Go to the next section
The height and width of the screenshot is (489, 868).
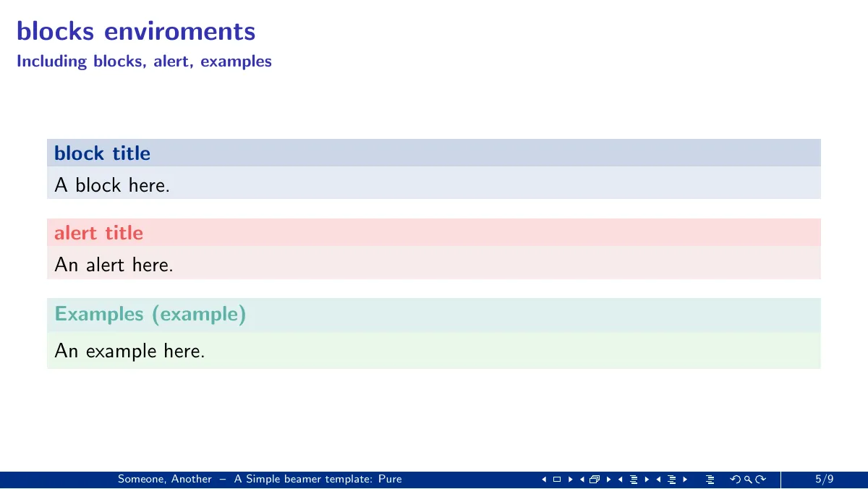pyautogui.click(x=684, y=480)
